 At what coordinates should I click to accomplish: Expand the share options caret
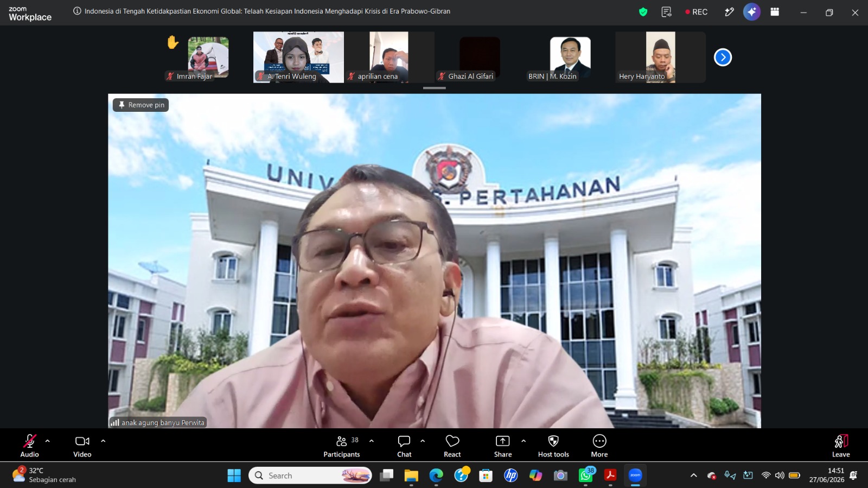pyautogui.click(x=524, y=441)
